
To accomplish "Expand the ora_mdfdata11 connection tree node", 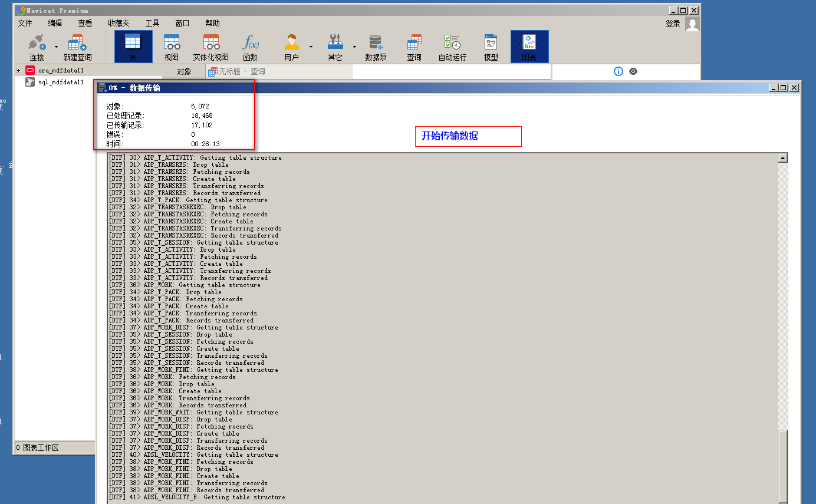I will click(19, 70).
